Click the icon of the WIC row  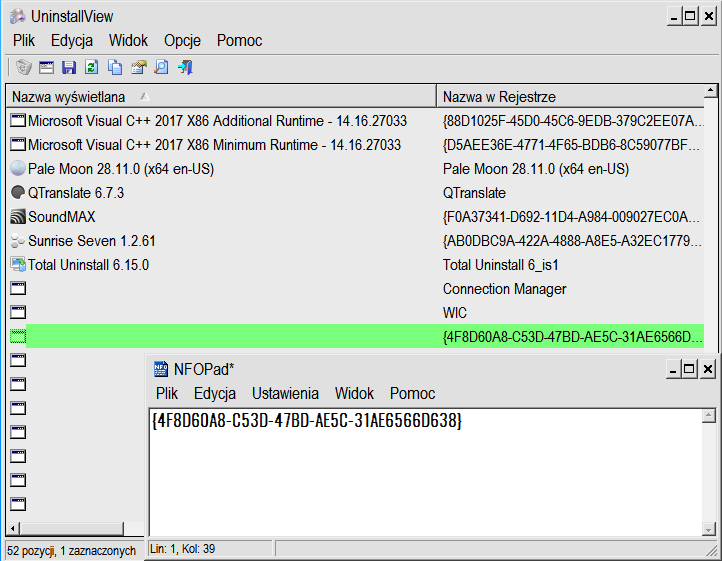click(x=18, y=312)
